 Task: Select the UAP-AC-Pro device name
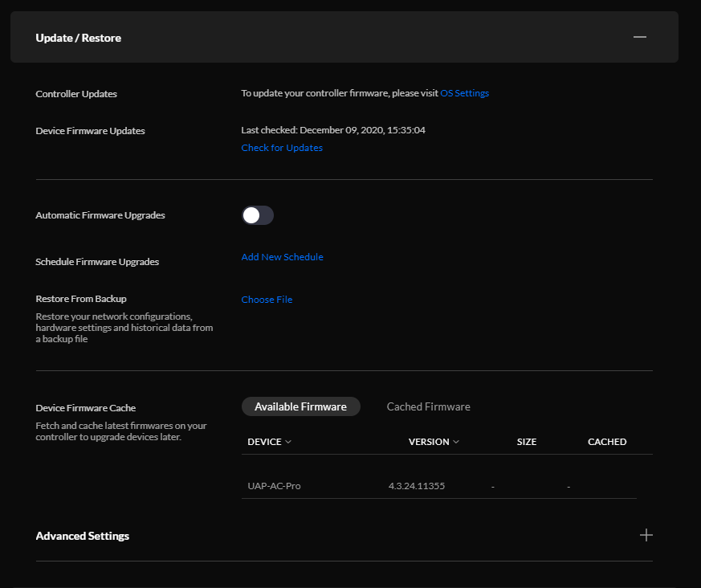click(x=274, y=486)
